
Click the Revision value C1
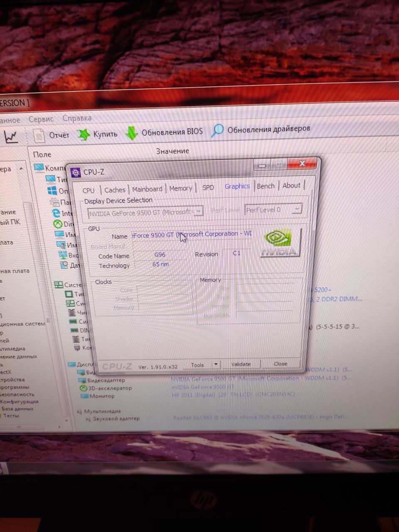coord(236,253)
